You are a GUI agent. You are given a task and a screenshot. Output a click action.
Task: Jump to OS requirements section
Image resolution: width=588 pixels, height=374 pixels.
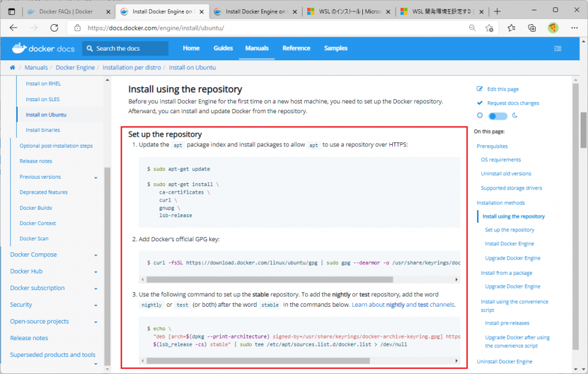pyautogui.click(x=501, y=160)
